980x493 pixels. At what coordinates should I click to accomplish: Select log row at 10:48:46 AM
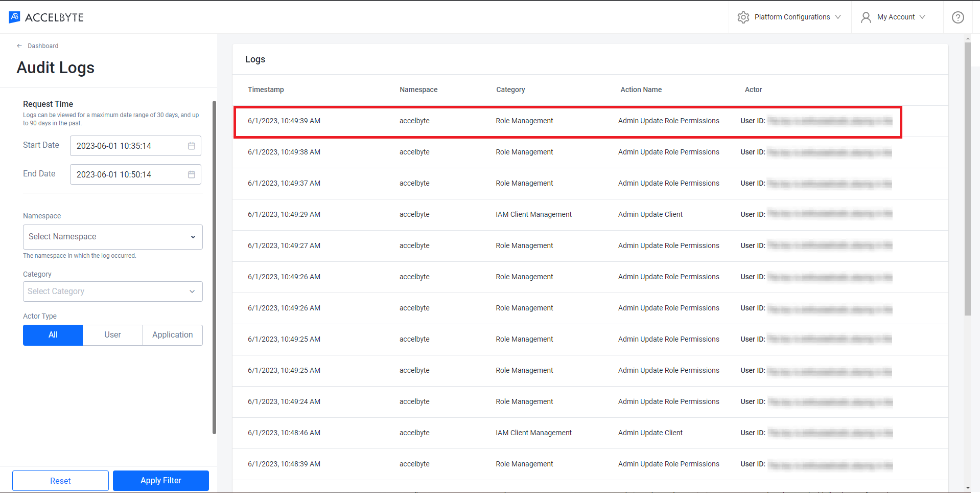(x=590, y=433)
